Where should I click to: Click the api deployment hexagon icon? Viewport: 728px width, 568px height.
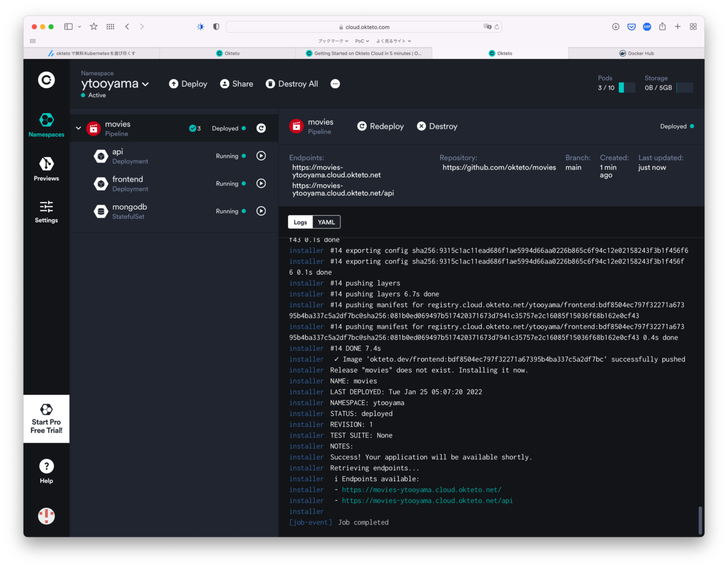(x=101, y=156)
